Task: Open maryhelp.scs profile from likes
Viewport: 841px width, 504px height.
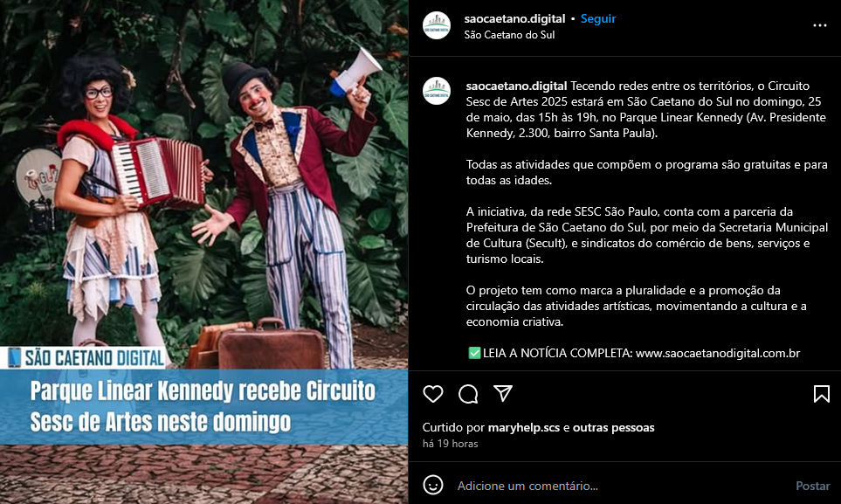Action: click(523, 428)
